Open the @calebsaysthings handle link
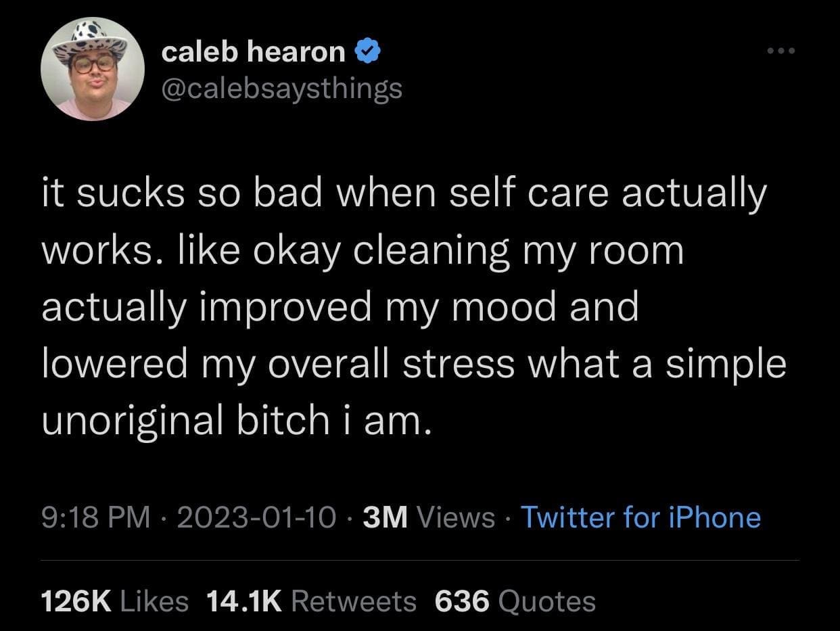Image resolution: width=840 pixels, height=631 pixels. coord(281,87)
